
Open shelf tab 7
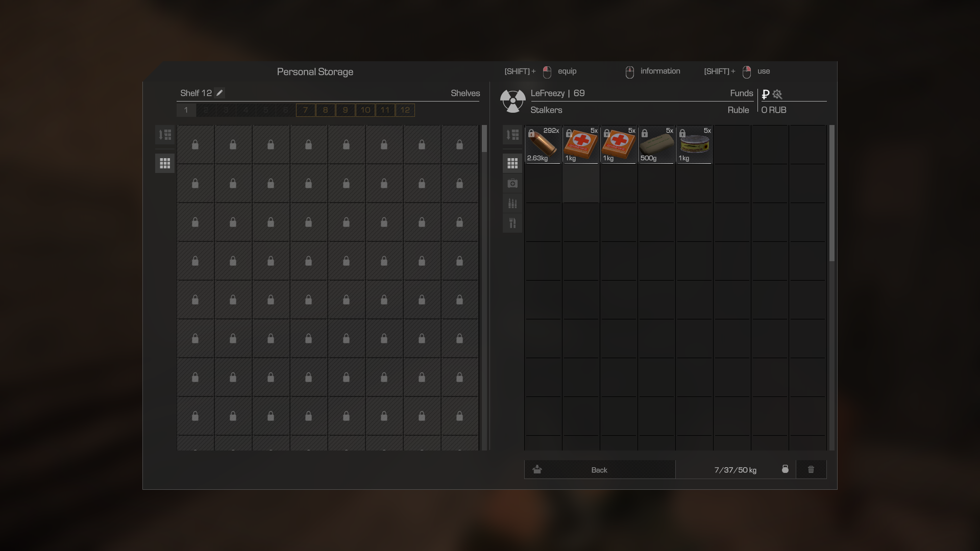click(305, 110)
